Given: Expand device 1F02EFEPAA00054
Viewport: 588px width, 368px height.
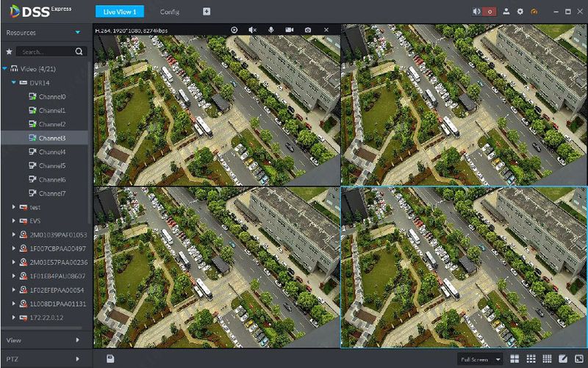Looking at the screenshot, I should click(14, 290).
